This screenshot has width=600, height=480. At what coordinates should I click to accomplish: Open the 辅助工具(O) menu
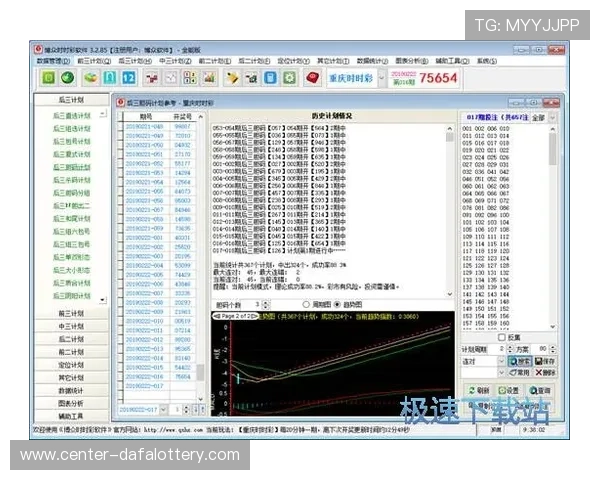pos(452,61)
